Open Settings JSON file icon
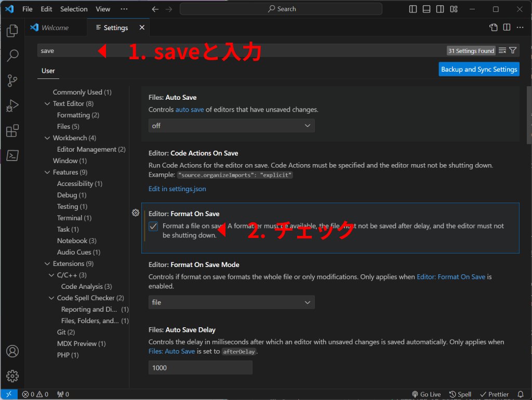 (494, 28)
